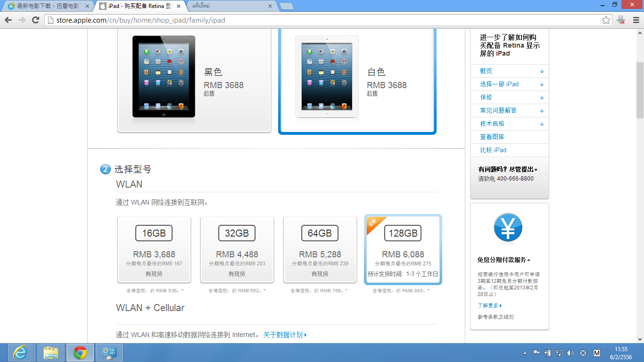Switch to the แท็บใหม่ tab
Image resolution: width=644 pixels, height=362 pixels.
(231, 6)
